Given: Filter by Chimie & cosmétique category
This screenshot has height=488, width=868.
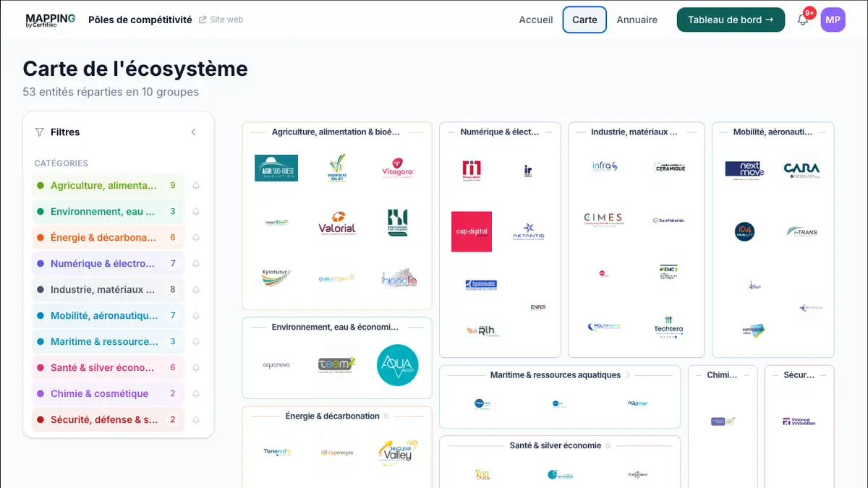Looking at the screenshot, I should [109, 394].
